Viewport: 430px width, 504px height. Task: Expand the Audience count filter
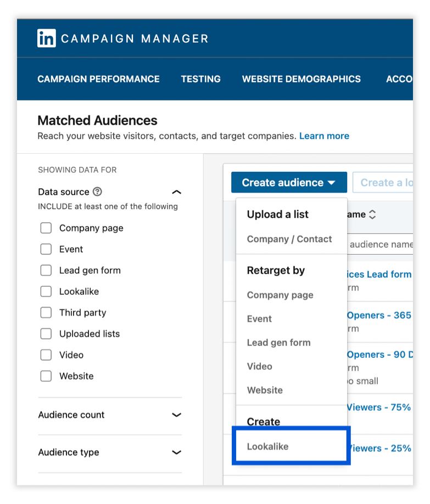[177, 415]
